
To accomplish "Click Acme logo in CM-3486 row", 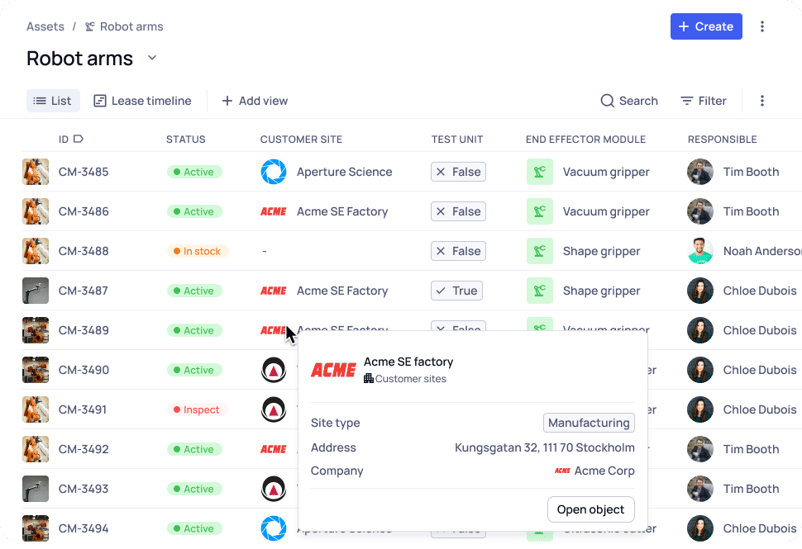I will pos(274,211).
